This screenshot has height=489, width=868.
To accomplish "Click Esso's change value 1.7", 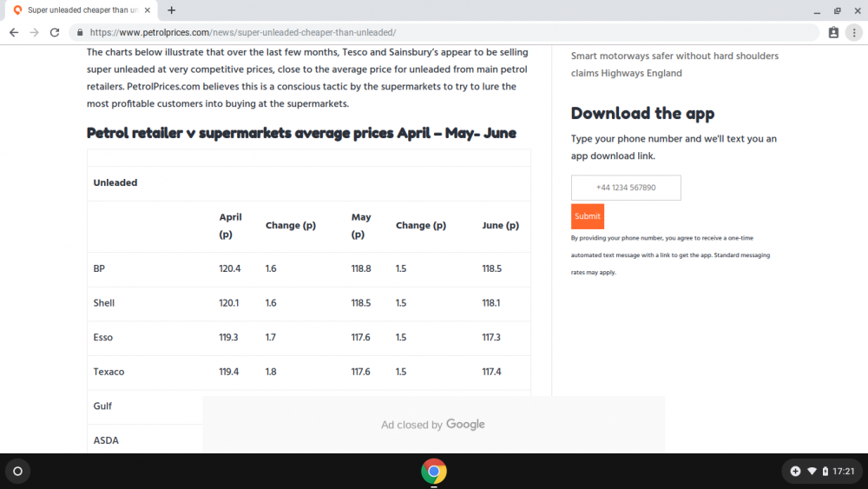I will click(270, 337).
